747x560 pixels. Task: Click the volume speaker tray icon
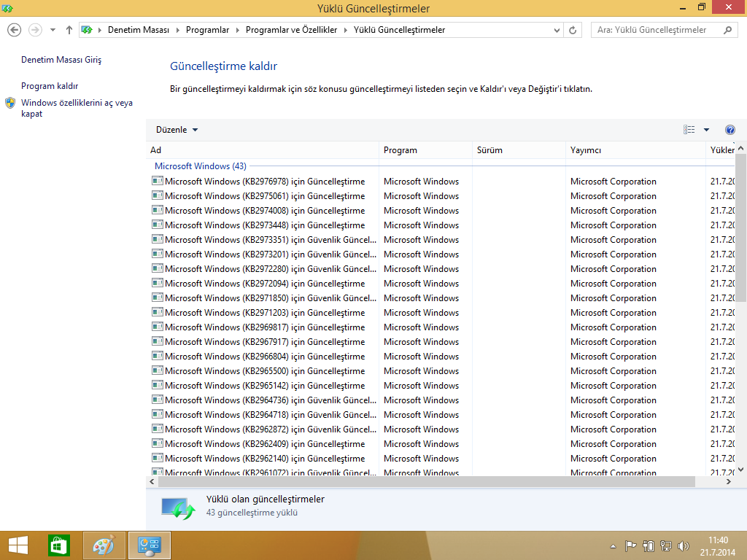pyautogui.click(x=684, y=545)
